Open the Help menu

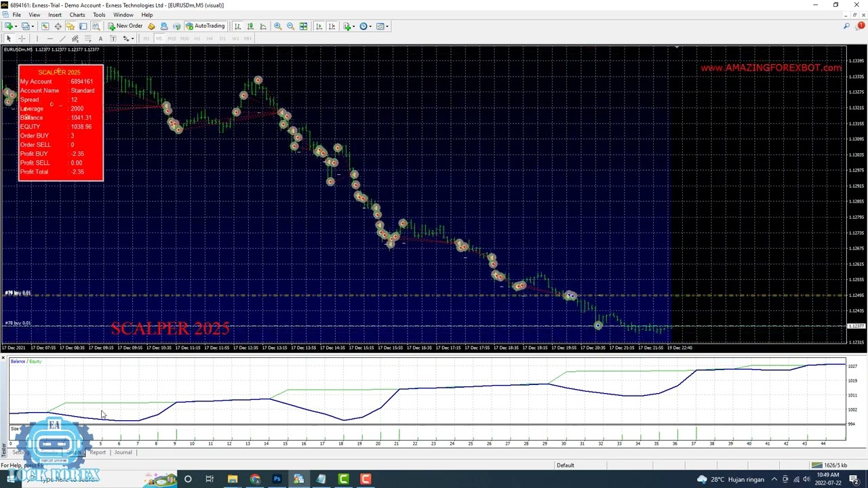pos(146,15)
